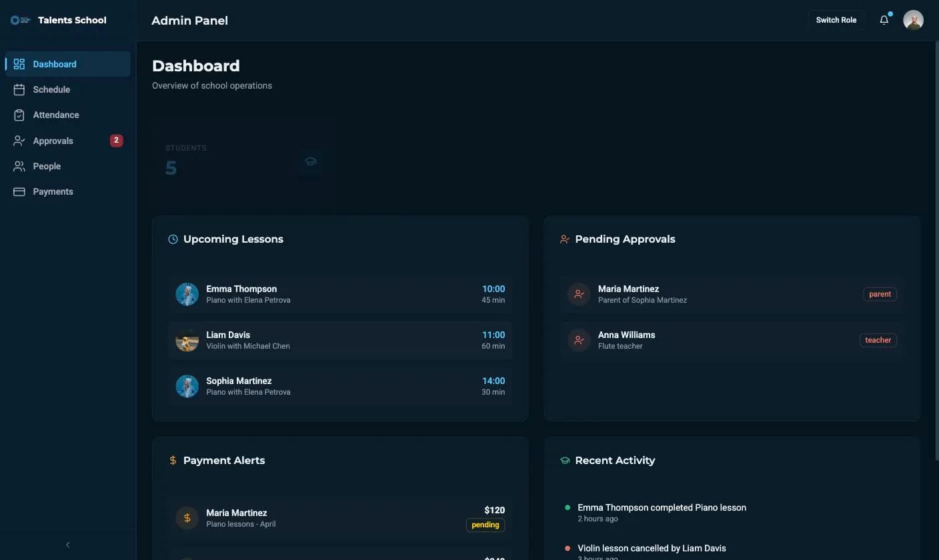The height and width of the screenshot is (560, 939).
Task: Open Anna Williams's pending approval entry
Action: [732, 340]
